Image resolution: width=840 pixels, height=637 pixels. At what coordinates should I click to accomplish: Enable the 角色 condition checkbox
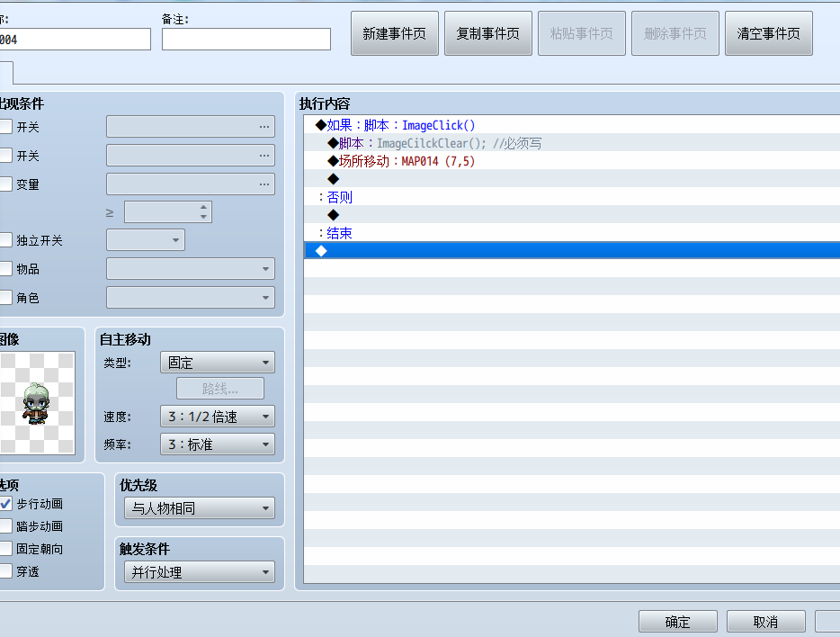(x=6, y=297)
